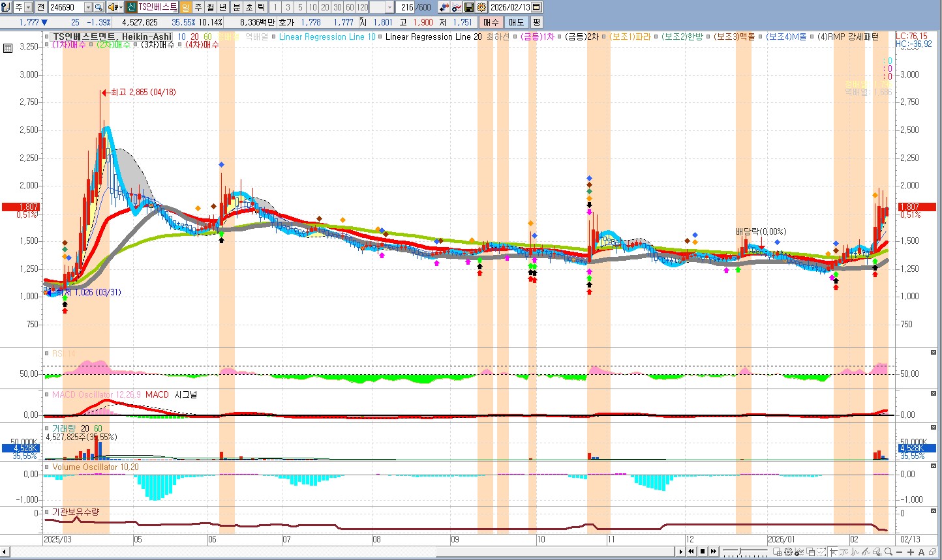Click the 매도 sell button
Image resolution: width=942 pixels, height=560 pixels.
pos(516,22)
